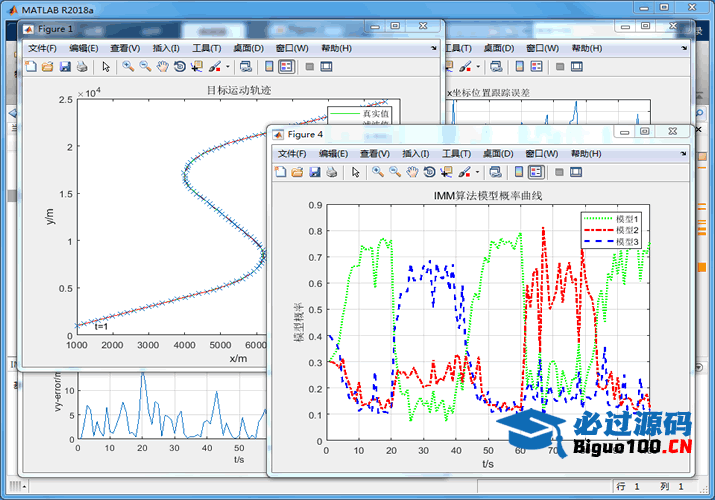This screenshot has height=500, width=715.
Task: Click the 模型2 legend entry in Figure 4
Action: pos(611,230)
